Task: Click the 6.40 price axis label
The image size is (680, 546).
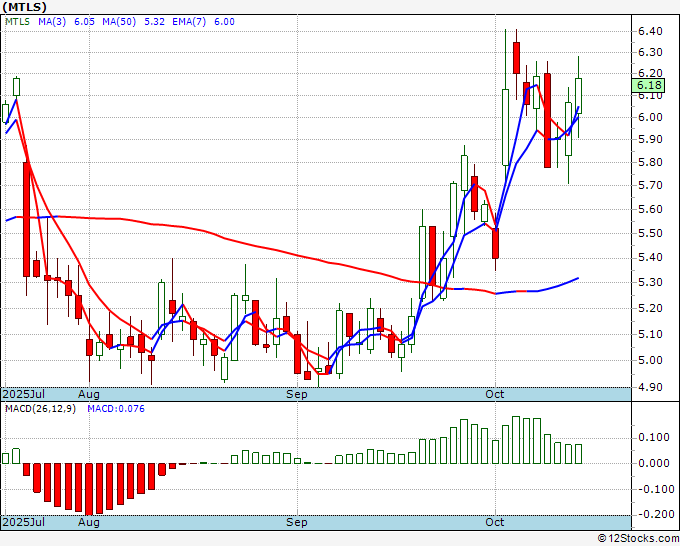Action: tap(650, 31)
